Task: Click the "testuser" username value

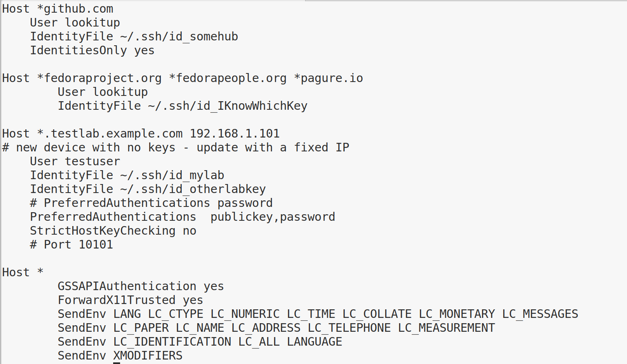Action: (x=92, y=162)
